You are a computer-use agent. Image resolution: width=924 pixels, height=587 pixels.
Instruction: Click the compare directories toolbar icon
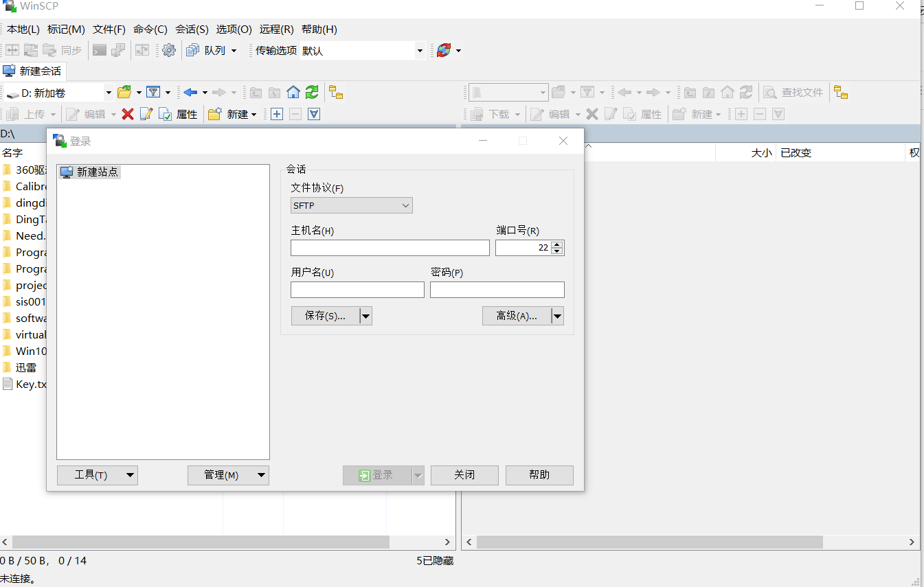tap(12, 50)
